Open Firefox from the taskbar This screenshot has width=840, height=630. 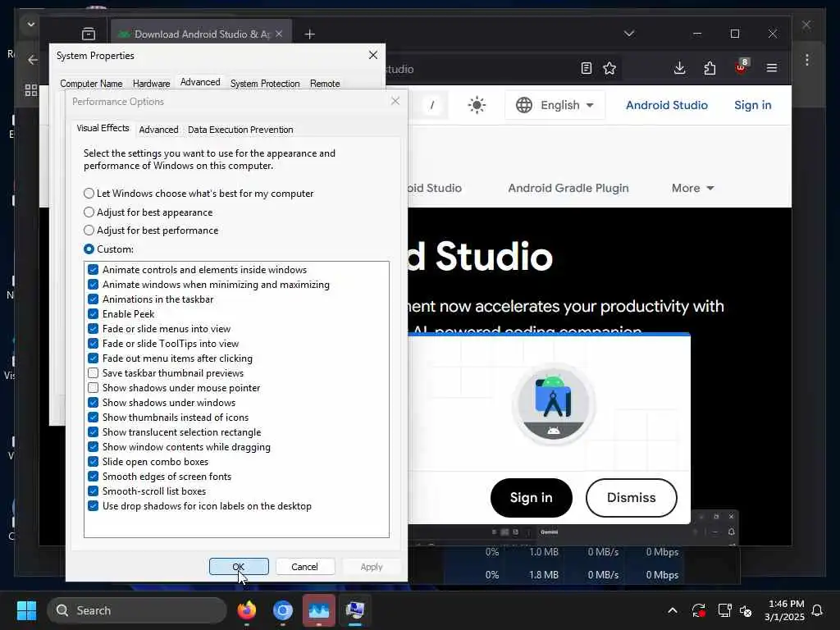(x=246, y=610)
